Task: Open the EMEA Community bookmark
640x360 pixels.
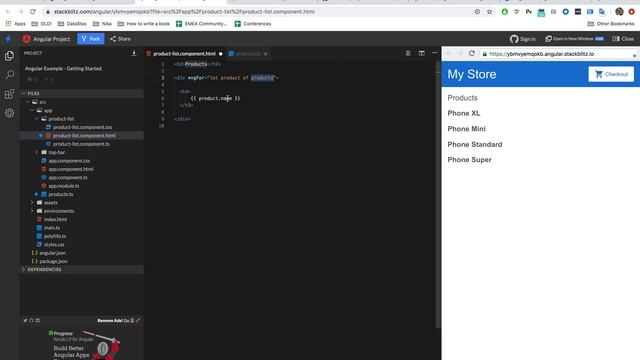Action: 201,24
